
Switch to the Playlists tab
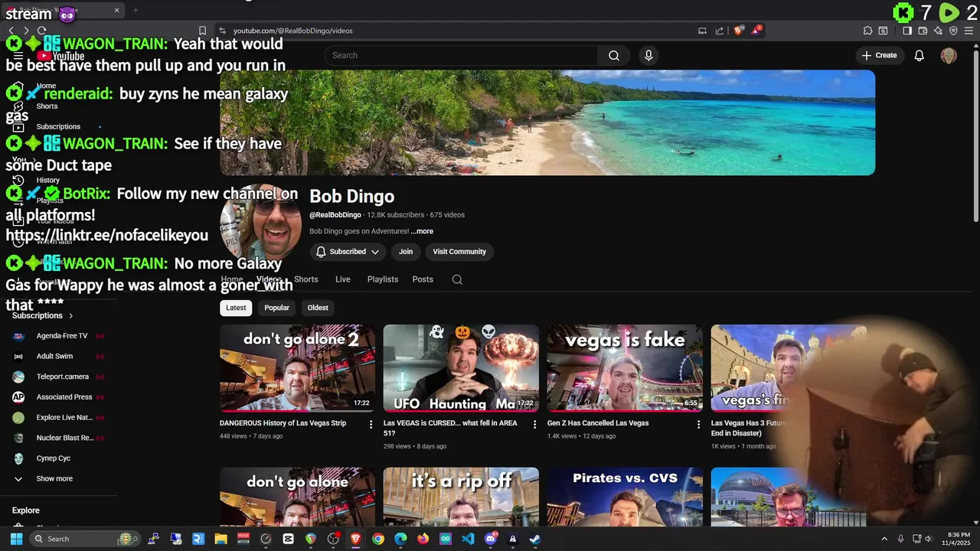pos(383,279)
